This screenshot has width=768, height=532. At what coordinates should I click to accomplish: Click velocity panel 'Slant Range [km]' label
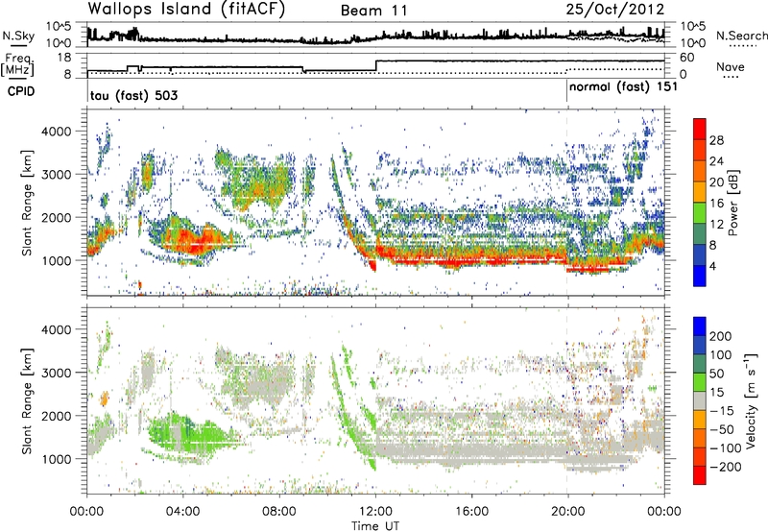(27, 400)
